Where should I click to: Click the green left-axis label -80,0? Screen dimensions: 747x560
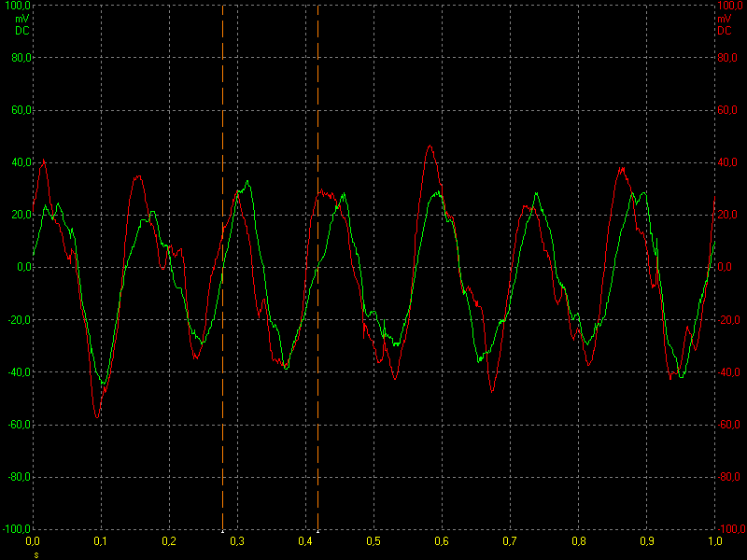click(20, 477)
